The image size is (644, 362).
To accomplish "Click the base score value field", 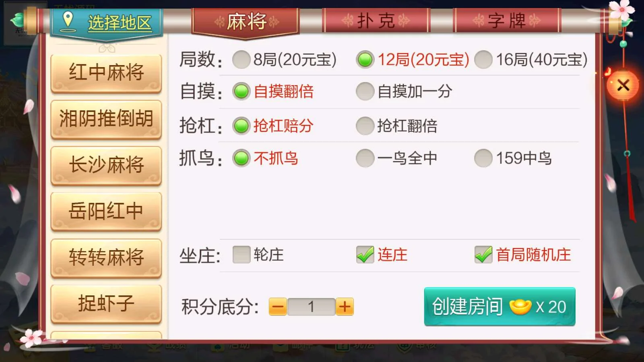I will (x=311, y=307).
